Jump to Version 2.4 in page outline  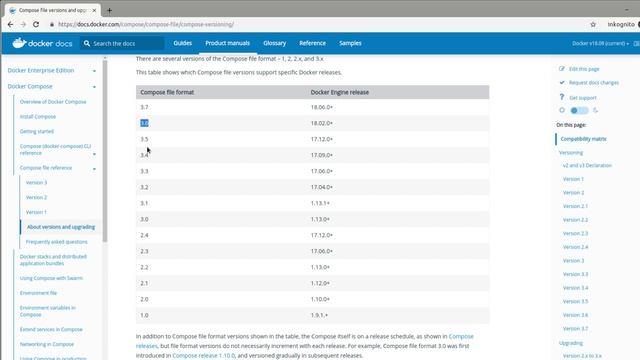point(575,247)
